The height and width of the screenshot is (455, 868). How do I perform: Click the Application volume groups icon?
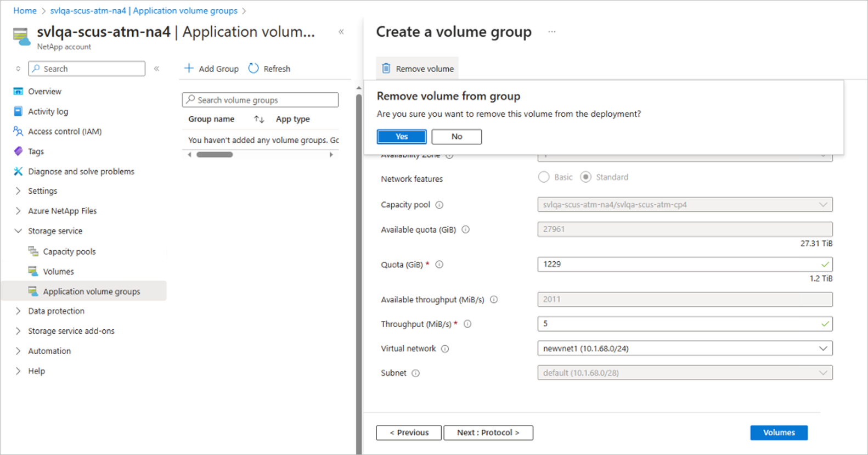click(x=33, y=291)
